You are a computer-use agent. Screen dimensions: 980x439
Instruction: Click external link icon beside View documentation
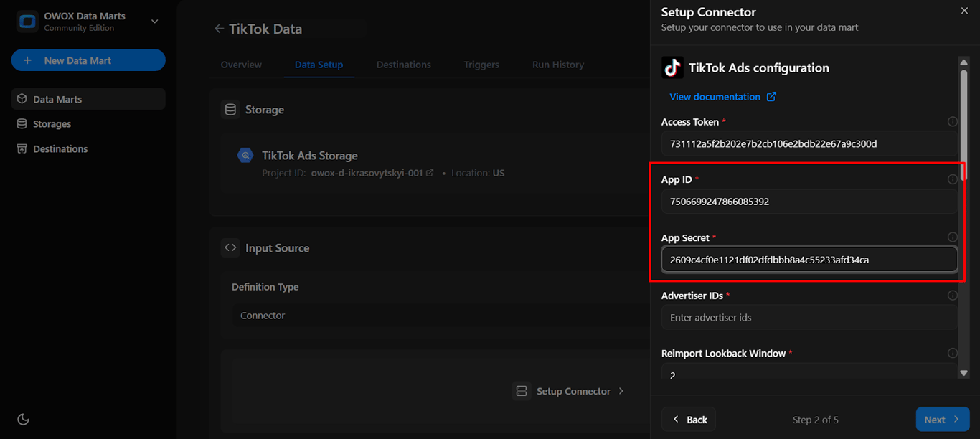(x=771, y=97)
